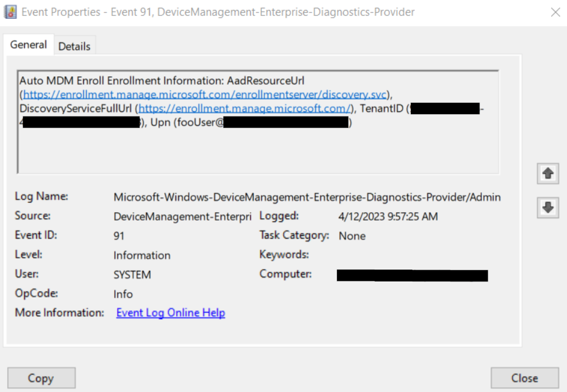Click the Level value Information
The image size is (567, 392).
click(142, 255)
